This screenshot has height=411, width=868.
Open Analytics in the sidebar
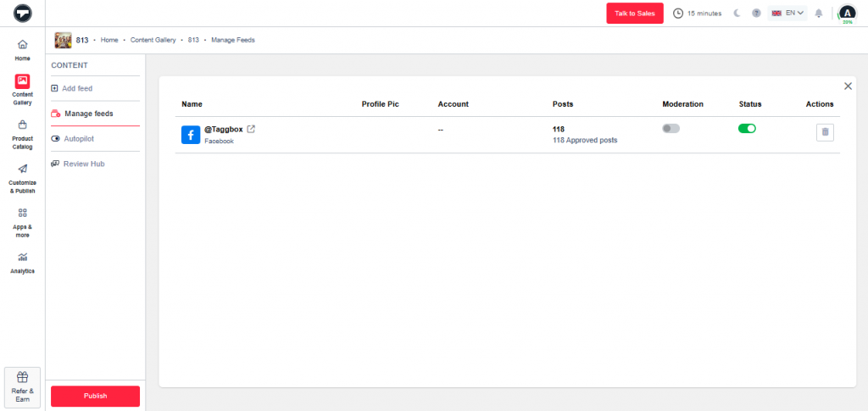tap(23, 263)
